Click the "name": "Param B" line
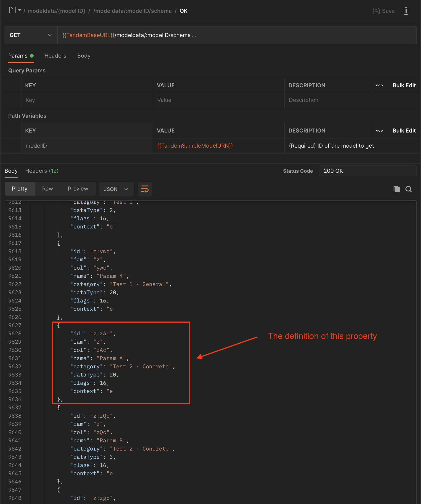 coord(100,441)
